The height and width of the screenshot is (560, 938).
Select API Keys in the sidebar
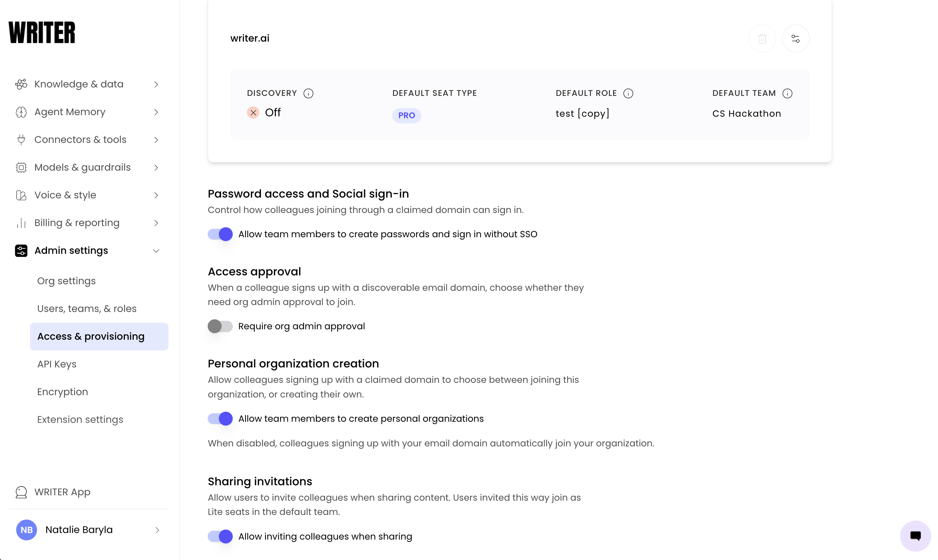(57, 364)
